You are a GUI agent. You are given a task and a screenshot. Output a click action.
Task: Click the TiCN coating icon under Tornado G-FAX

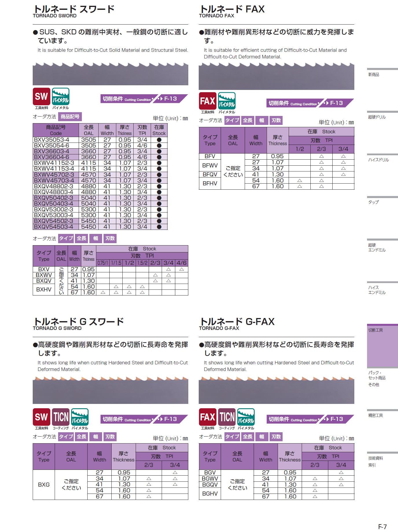click(x=227, y=417)
